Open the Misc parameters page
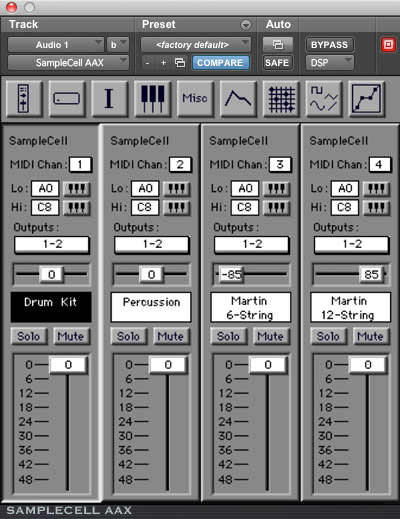 195,99
